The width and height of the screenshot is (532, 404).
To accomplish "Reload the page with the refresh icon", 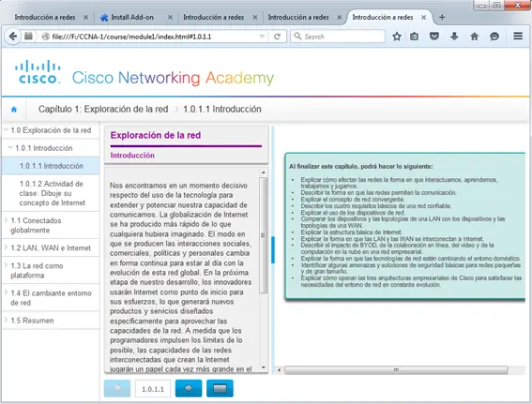I will point(277,37).
